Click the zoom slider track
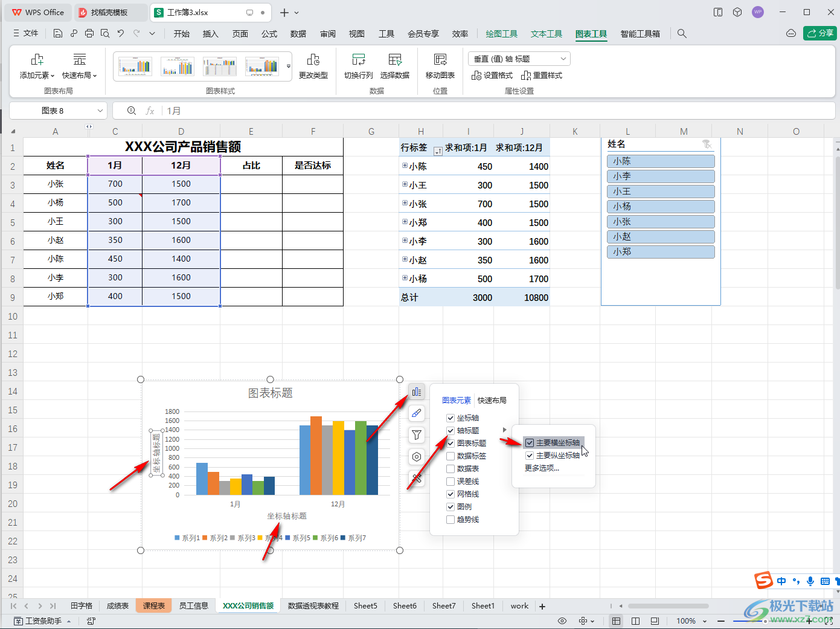Screen dimensions: 840x629 coord(765,621)
